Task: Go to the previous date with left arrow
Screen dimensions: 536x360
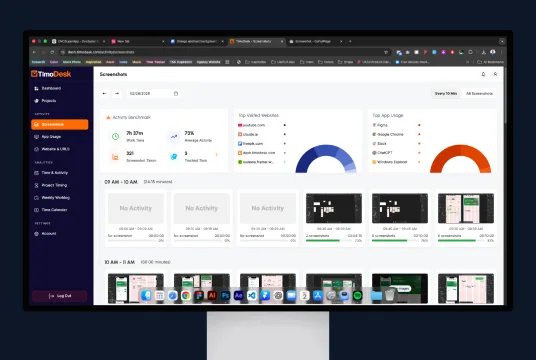Action: [105, 93]
